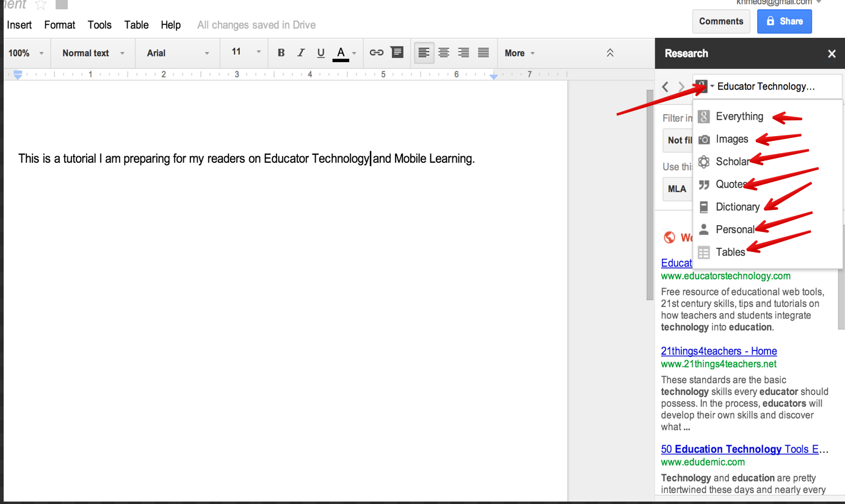Open the Arial font dropdown
The width and height of the screenshot is (845, 504).
[178, 53]
